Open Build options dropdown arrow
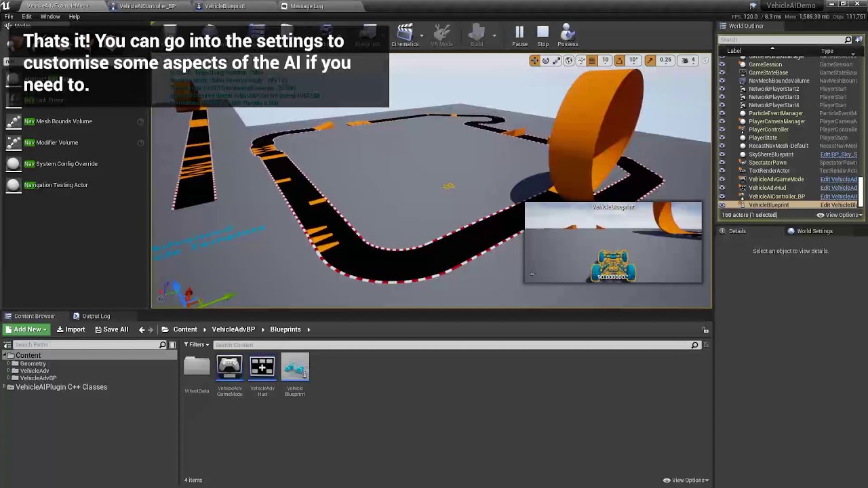Screen dimensions: 868x488 [x=494, y=36]
